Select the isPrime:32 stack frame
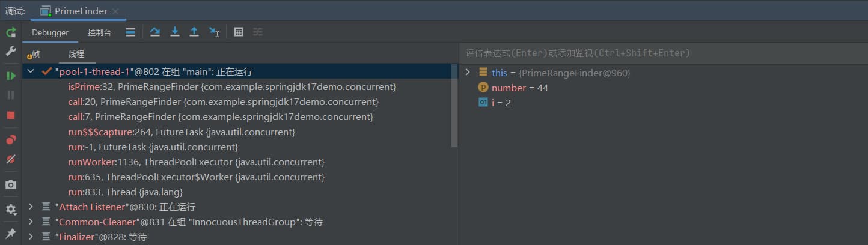The height and width of the screenshot is (245, 868). coord(231,87)
